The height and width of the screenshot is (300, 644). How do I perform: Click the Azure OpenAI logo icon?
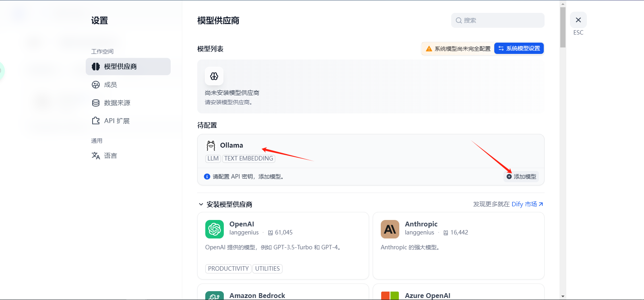(x=390, y=296)
